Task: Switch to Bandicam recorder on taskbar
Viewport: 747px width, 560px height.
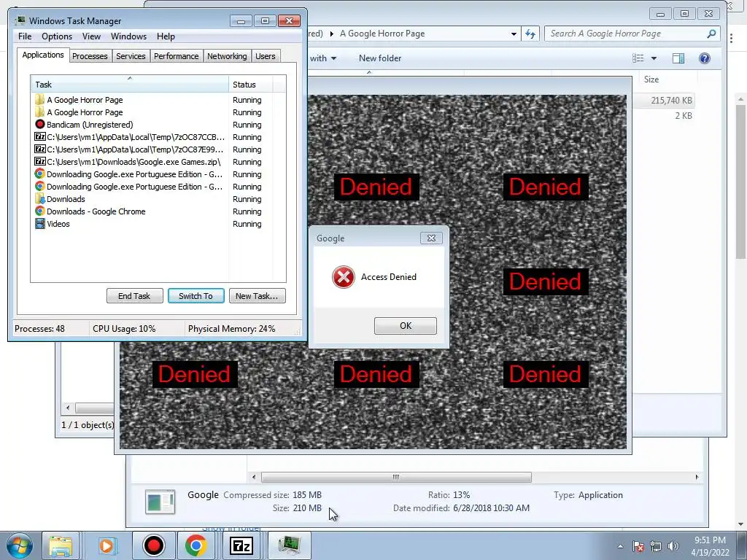Action: point(153,545)
